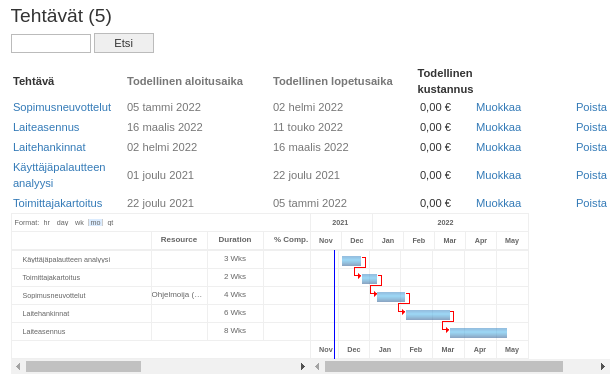Focus the task search input field
Viewport: 616px width, 374px height.
click(x=51, y=43)
